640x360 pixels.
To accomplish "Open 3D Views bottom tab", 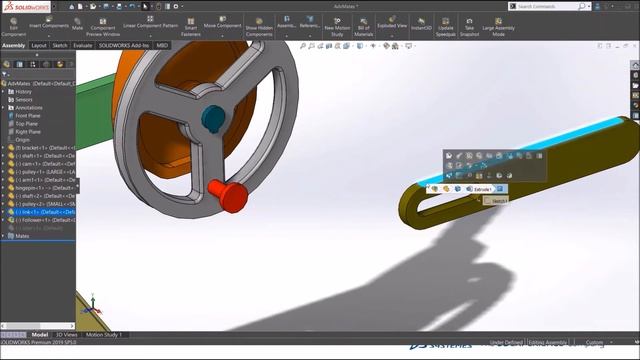I will click(67, 335).
